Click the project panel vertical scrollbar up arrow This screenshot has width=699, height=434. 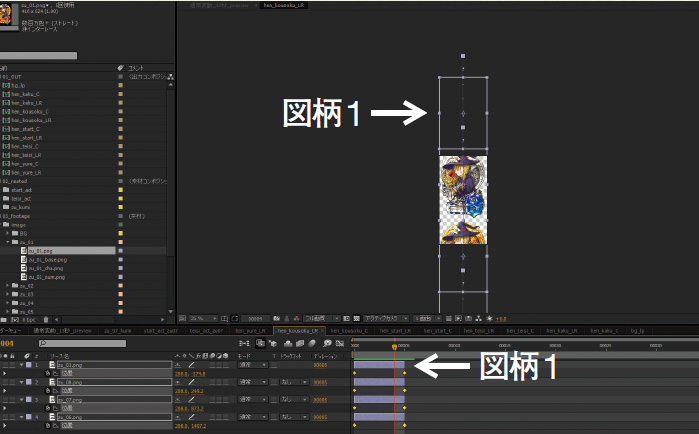(x=171, y=85)
